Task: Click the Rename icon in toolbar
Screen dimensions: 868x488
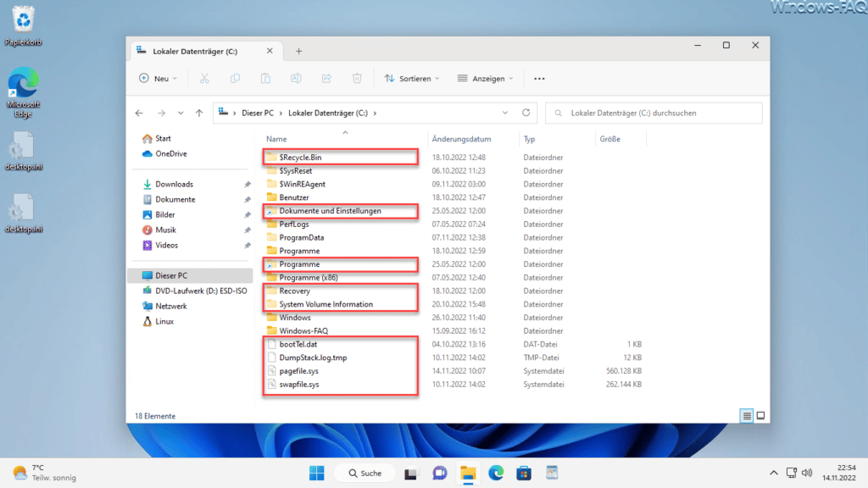Action: tap(296, 79)
